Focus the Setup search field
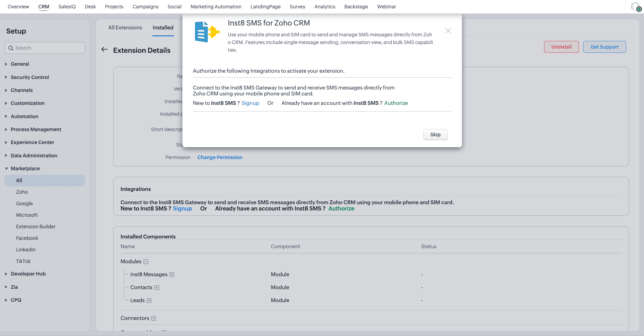The height and width of the screenshot is (336, 644). pos(45,48)
